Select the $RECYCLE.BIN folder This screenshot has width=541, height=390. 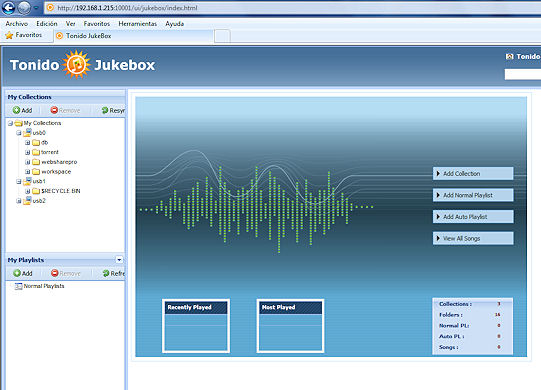pos(56,191)
